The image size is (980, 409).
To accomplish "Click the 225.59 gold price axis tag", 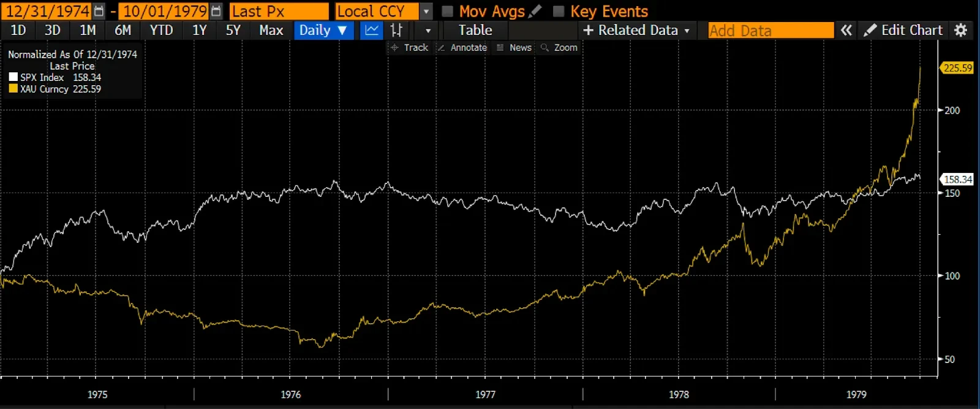I will 957,68.
